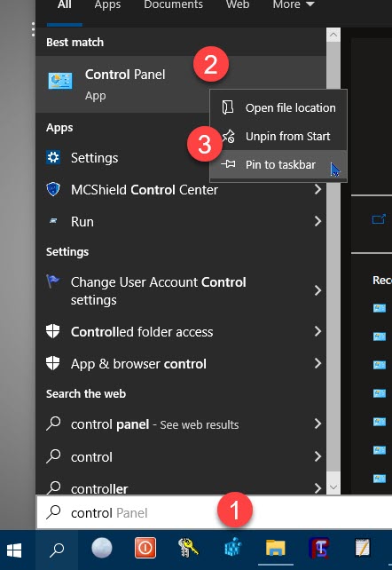Expand Controlled folder access chevron

click(x=318, y=331)
